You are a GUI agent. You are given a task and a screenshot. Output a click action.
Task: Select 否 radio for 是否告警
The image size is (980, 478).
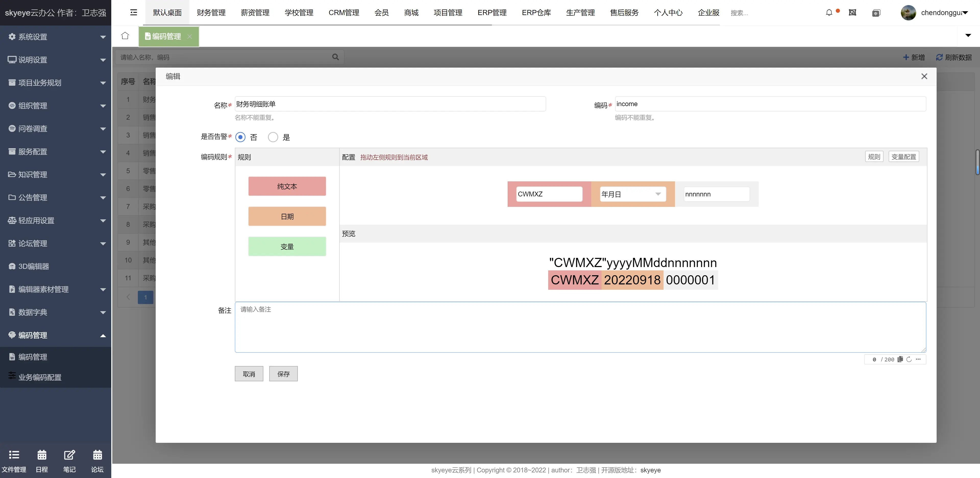[240, 137]
